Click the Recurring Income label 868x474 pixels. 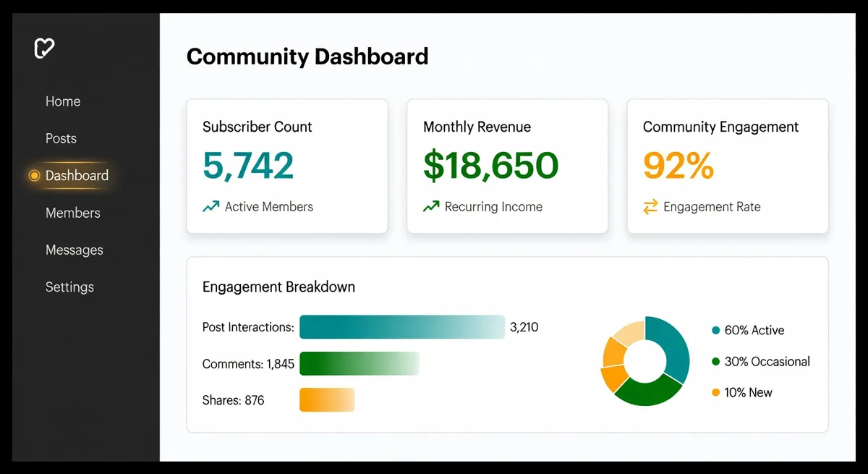point(493,207)
